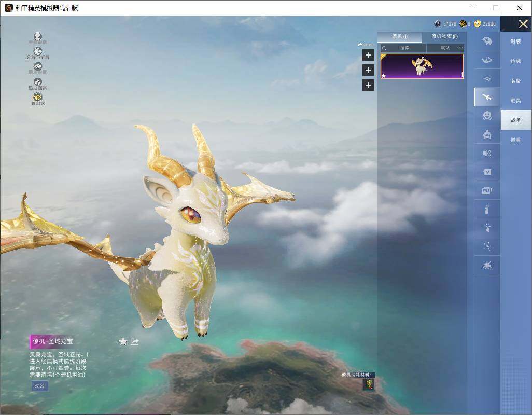This screenshot has width=532, height=415.
Task: Select the parachute category icon
Action: 487,41
